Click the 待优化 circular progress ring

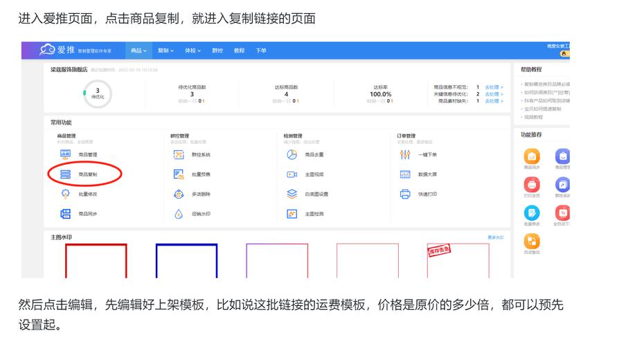click(98, 93)
